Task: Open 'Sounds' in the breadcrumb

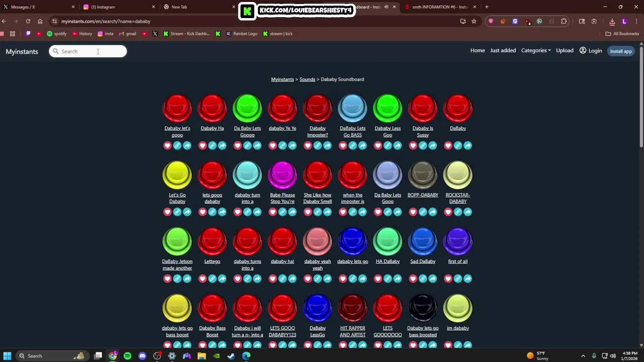Action: (307, 79)
